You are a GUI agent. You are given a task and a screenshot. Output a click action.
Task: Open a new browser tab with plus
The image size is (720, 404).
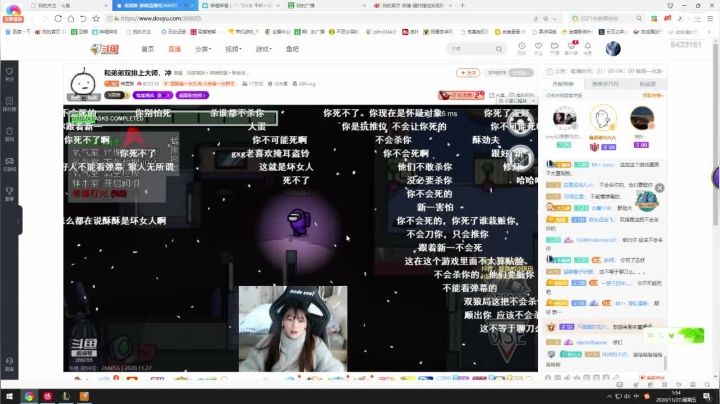tap(462, 6)
